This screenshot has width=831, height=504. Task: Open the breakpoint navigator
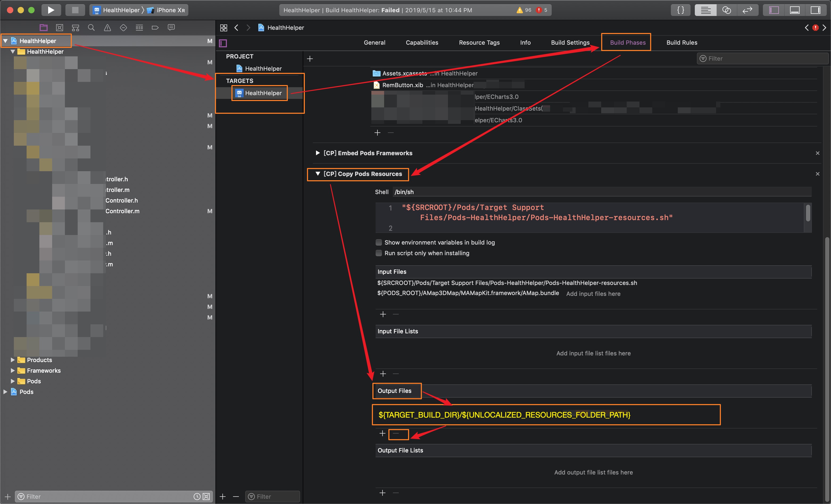coord(155,28)
